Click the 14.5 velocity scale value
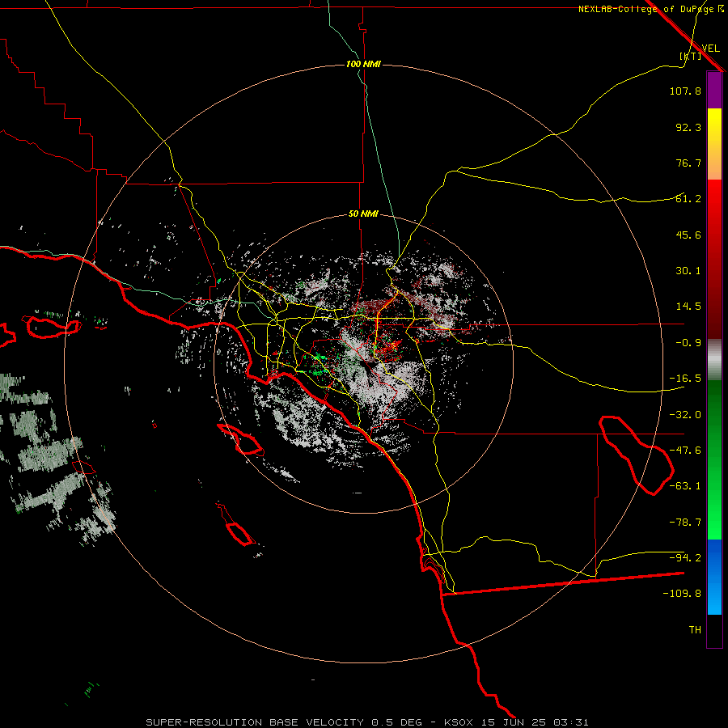Screen dimensions: 728x728 [688, 307]
